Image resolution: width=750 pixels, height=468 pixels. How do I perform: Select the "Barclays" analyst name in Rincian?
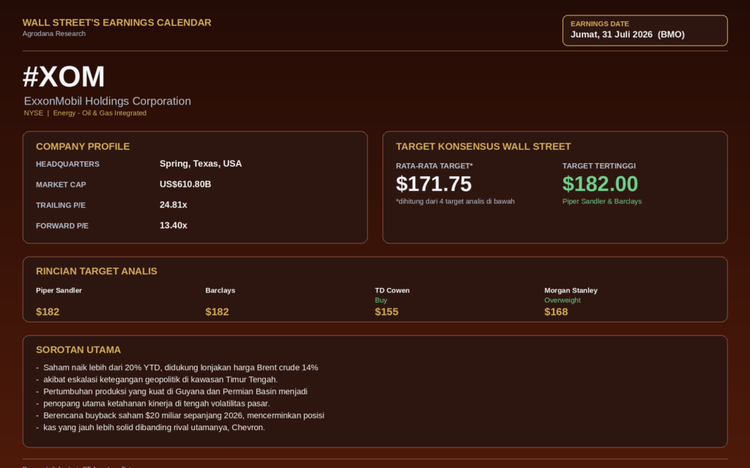[220, 290]
